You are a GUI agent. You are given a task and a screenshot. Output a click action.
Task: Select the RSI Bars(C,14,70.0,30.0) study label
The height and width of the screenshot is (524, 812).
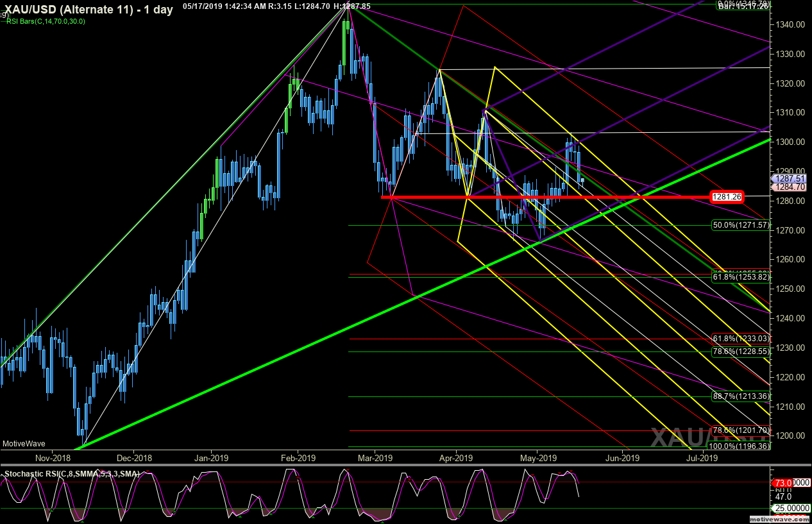[x=46, y=21]
